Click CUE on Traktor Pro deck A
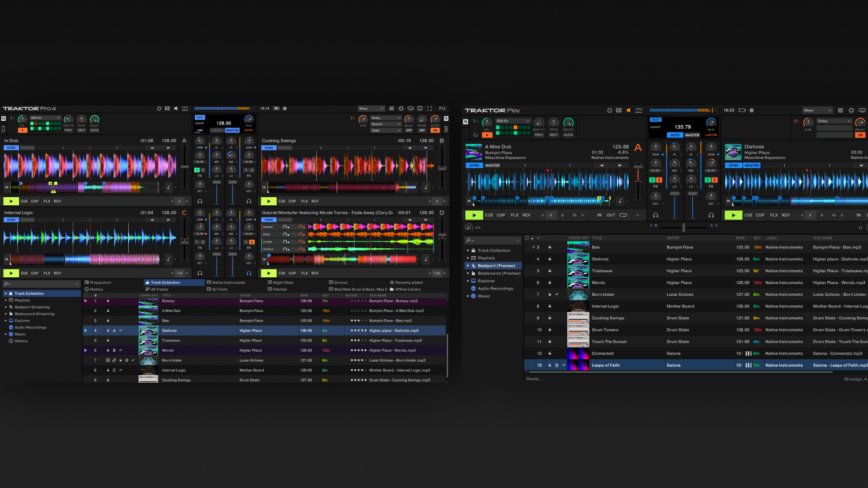868x488 pixels. tap(24, 201)
